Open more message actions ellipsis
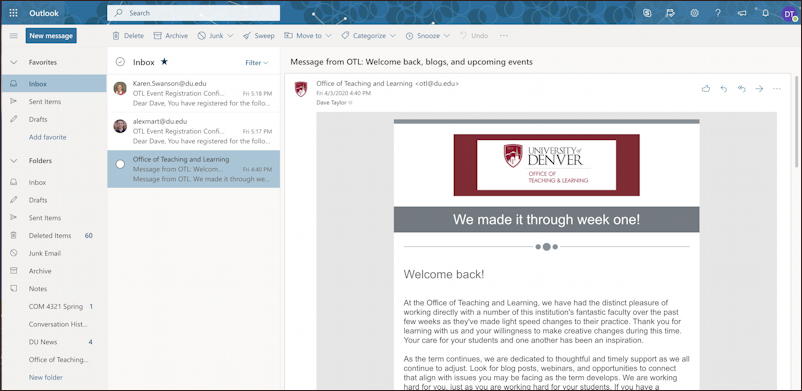Image resolution: width=802 pixels, height=391 pixels. [x=777, y=89]
